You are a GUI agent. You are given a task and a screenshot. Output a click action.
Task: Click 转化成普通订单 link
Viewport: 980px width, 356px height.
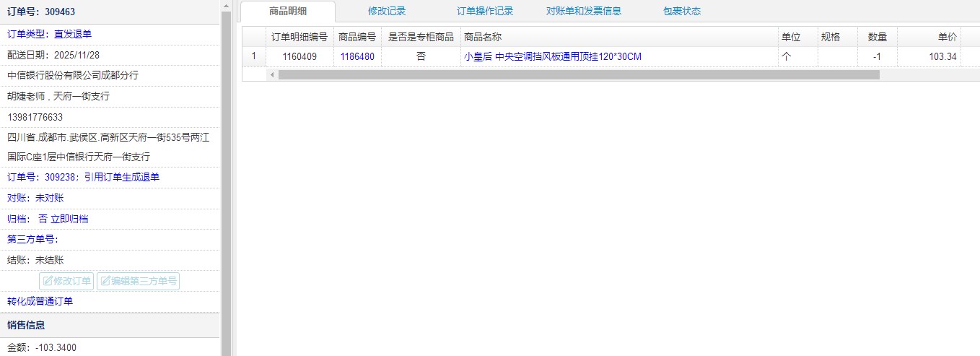(40, 302)
